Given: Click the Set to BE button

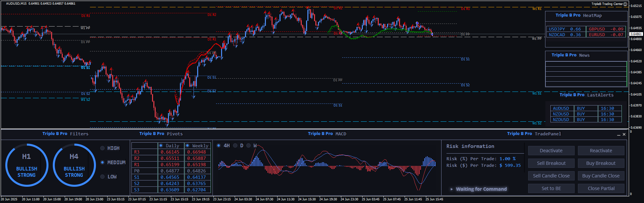Looking at the screenshot, I should point(551,188).
